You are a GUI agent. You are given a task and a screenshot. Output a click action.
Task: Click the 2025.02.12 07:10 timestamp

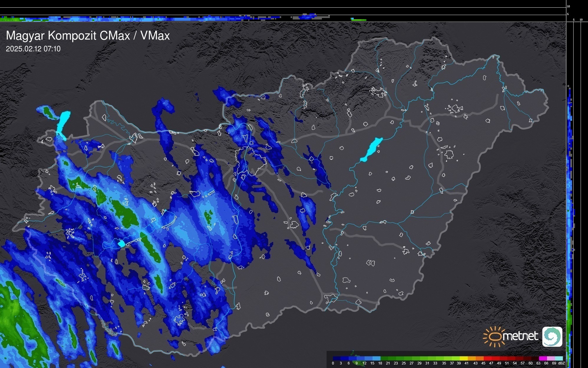[x=33, y=49]
